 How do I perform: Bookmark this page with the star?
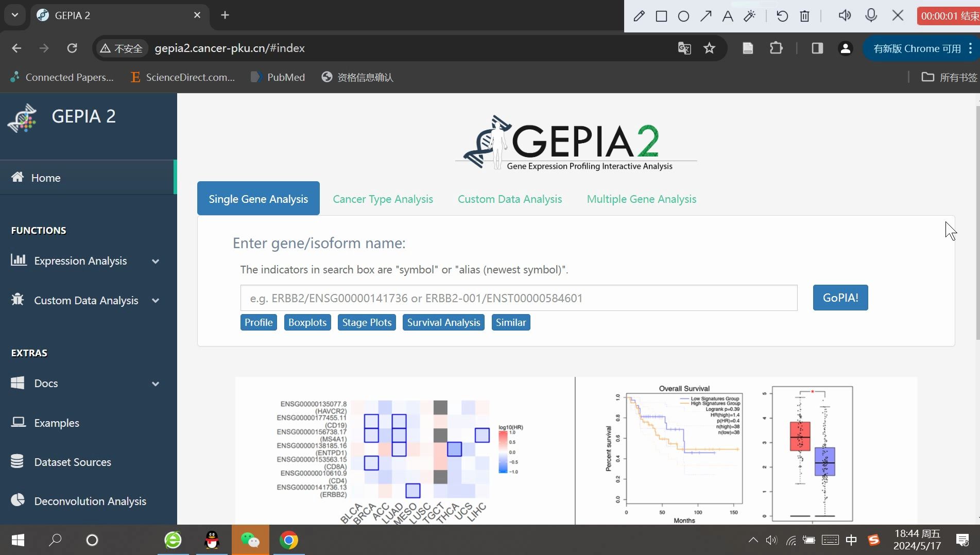tap(709, 48)
